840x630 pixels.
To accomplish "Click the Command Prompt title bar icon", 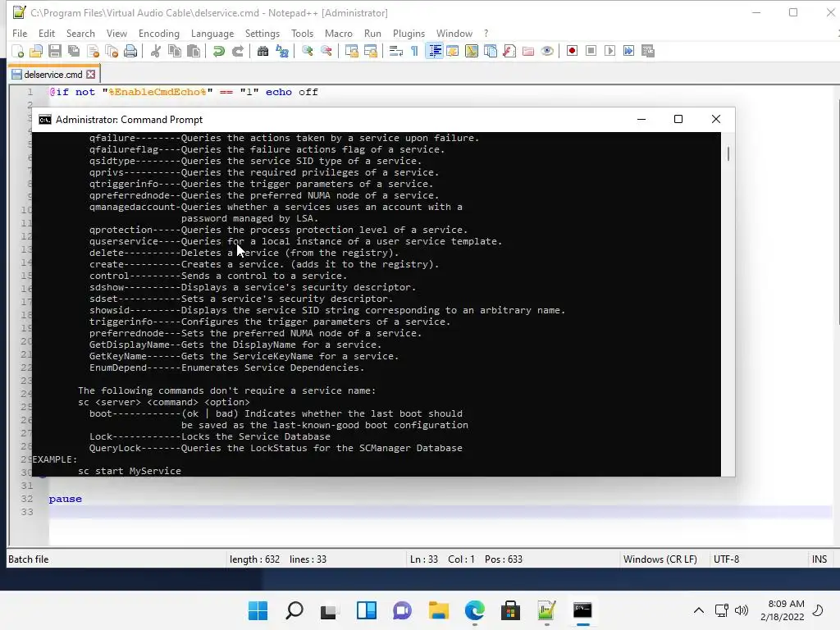I will [45, 120].
